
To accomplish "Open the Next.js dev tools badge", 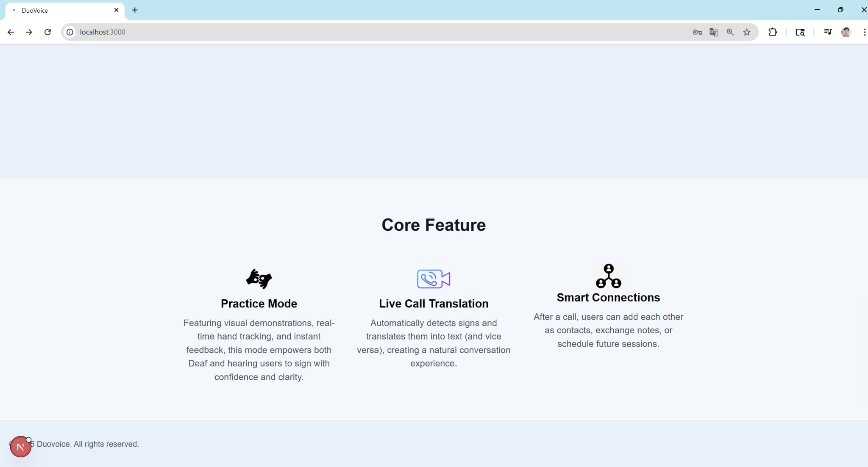I will [x=20, y=447].
